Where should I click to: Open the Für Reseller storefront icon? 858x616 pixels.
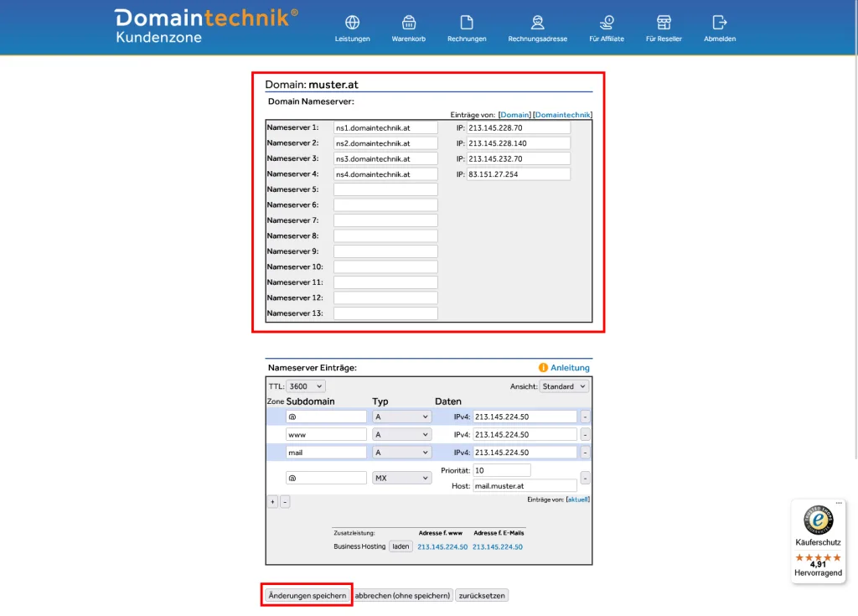click(x=663, y=23)
